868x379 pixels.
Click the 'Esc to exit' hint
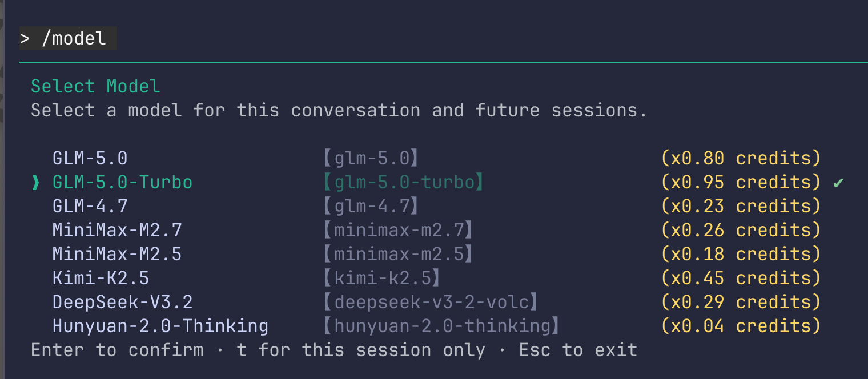point(578,350)
